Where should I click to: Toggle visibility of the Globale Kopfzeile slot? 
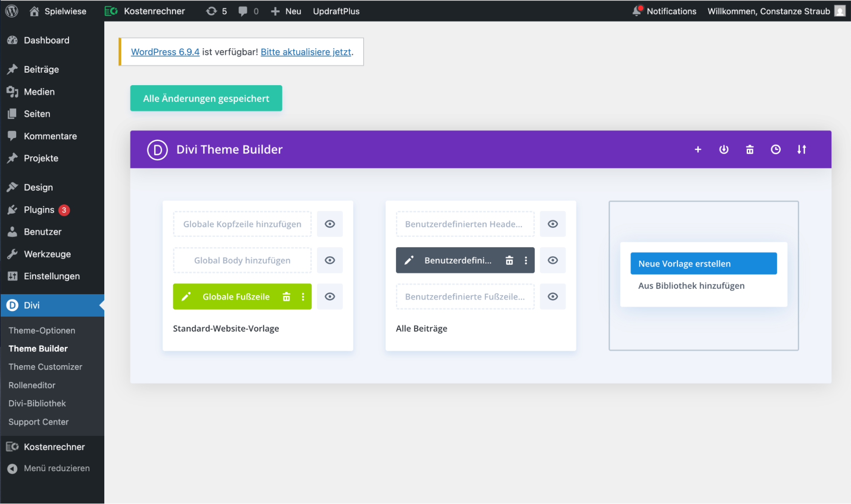pyautogui.click(x=330, y=224)
